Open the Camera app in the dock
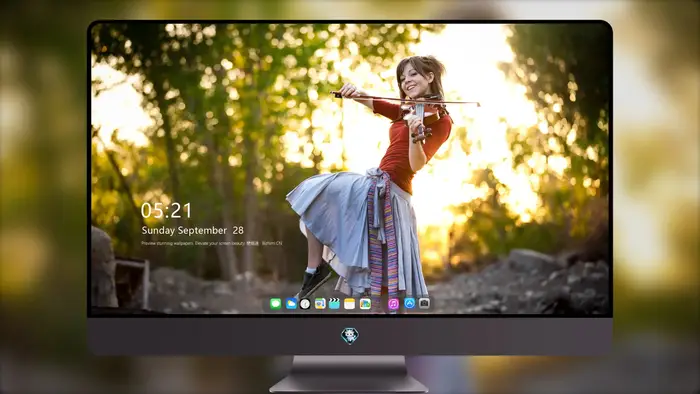The width and height of the screenshot is (700, 394). pos(425,303)
